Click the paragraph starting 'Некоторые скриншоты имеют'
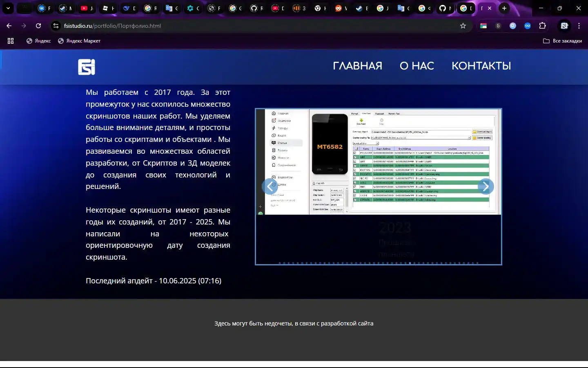Viewport: 588px width, 368px height. pos(158,233)
